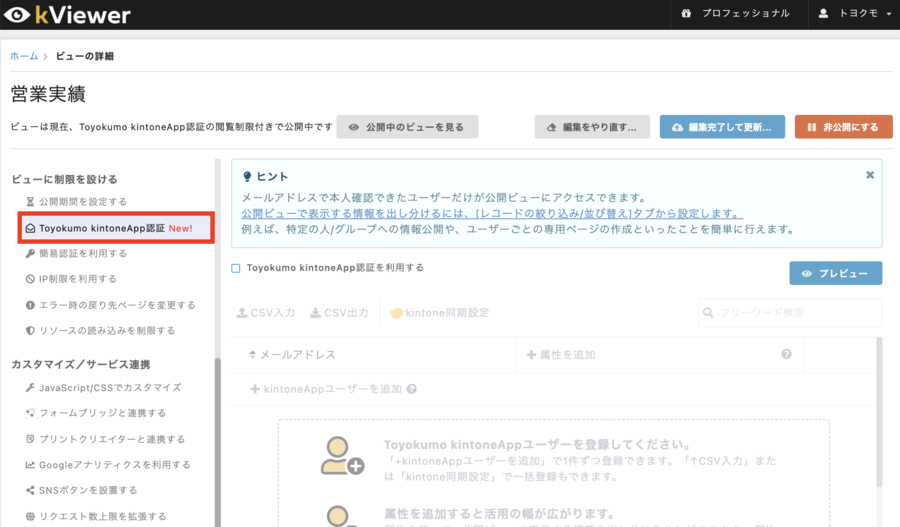Click 編集完了して更新 button
Image resolution: width=900 pixels, height=527 pixels.
coord(722,127)
